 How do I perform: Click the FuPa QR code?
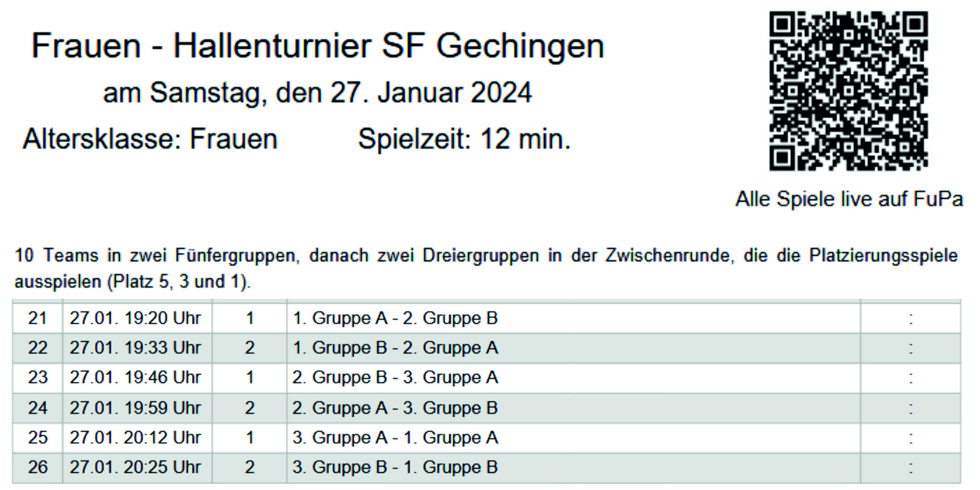pos(848,91)
